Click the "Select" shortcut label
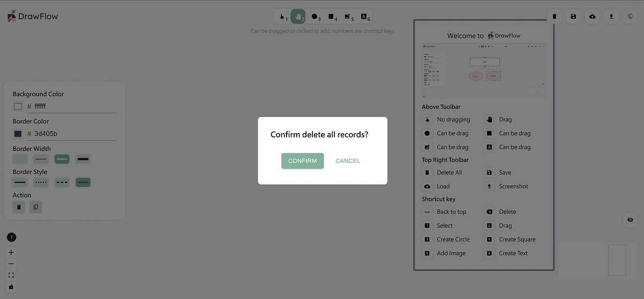 click(445, 226)
